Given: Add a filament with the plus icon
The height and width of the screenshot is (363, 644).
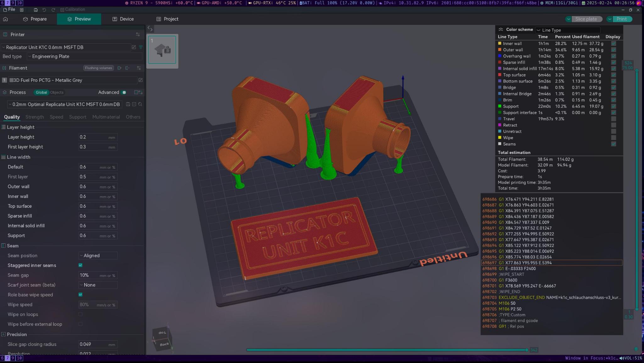Looking at the screenshot, I should pyautogui.click(x=119, y=68).
